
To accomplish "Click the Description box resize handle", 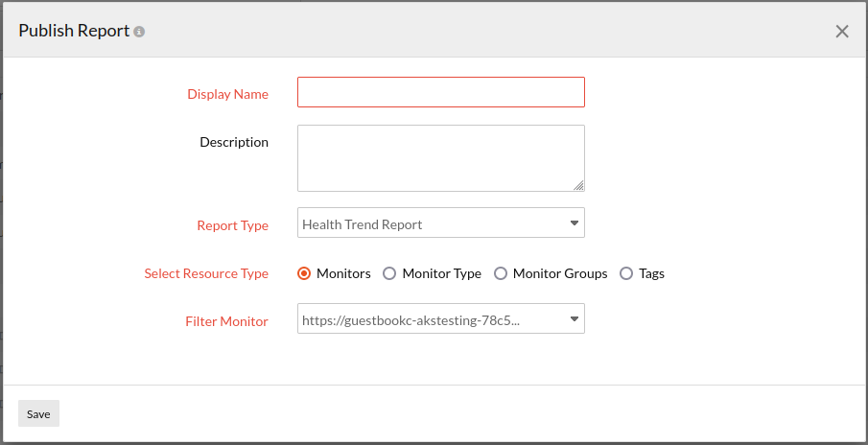I will click(579, 186).
